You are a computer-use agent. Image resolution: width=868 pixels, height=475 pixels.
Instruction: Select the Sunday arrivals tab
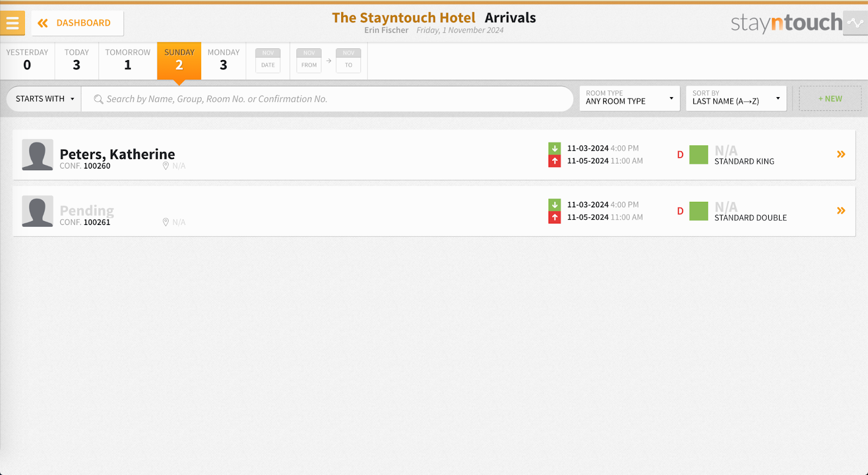click(179, 61)
